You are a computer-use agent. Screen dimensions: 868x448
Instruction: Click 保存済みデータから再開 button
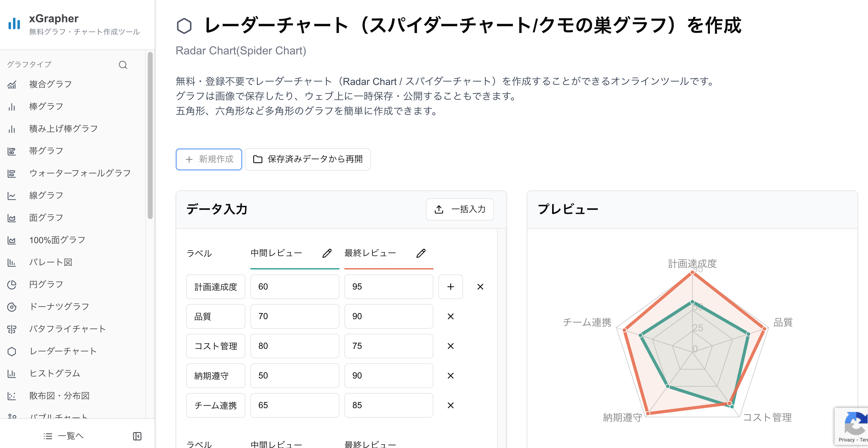click(308, 159)
